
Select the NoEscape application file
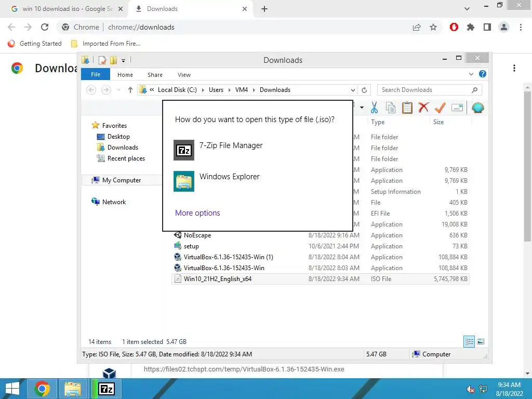coord(197,235)
